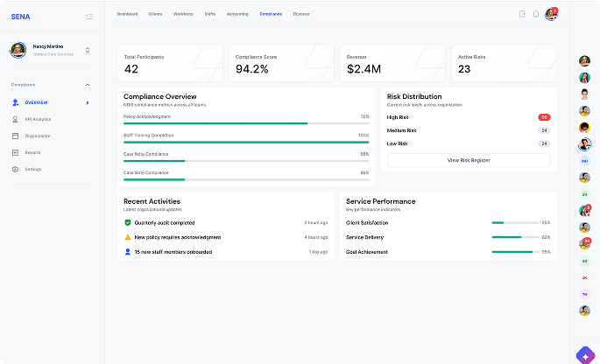
Task: Collapse the sidebar using the SENA header icon
Action: tap(89, 16)
